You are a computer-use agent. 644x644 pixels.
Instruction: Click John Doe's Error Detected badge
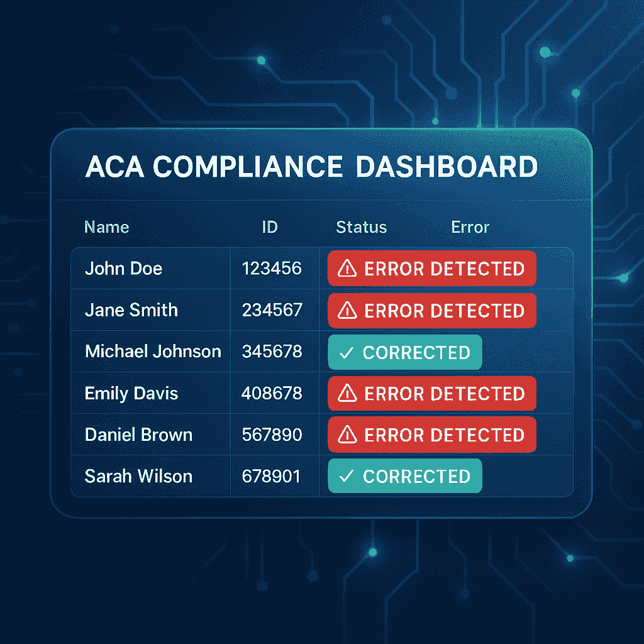point(432,269)
